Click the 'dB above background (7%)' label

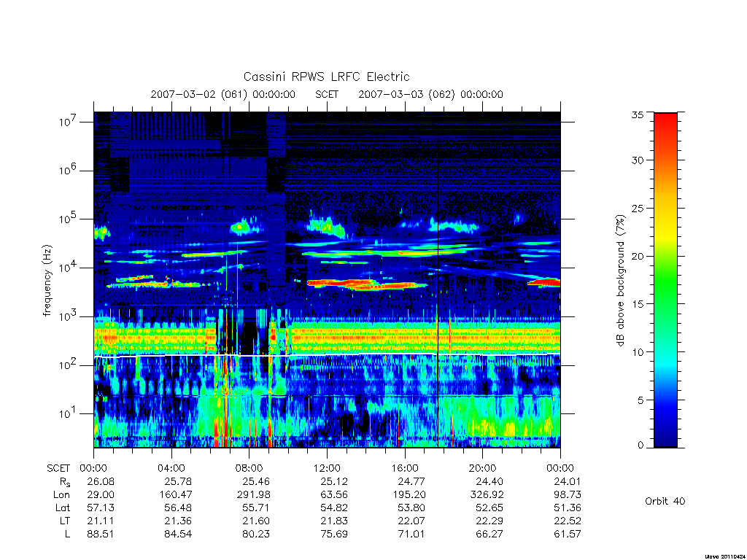[620, 281]
